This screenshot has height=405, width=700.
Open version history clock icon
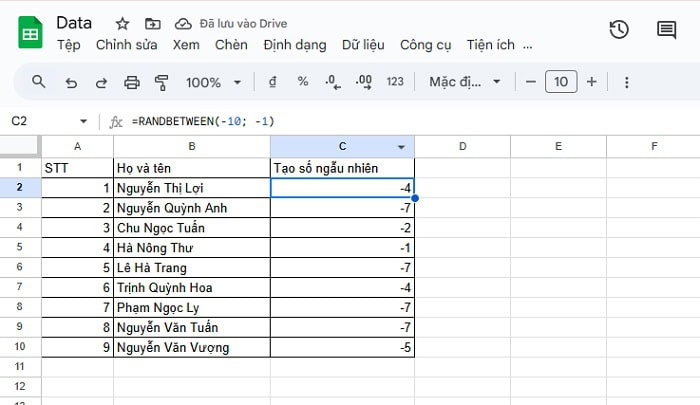pos(619,29)
